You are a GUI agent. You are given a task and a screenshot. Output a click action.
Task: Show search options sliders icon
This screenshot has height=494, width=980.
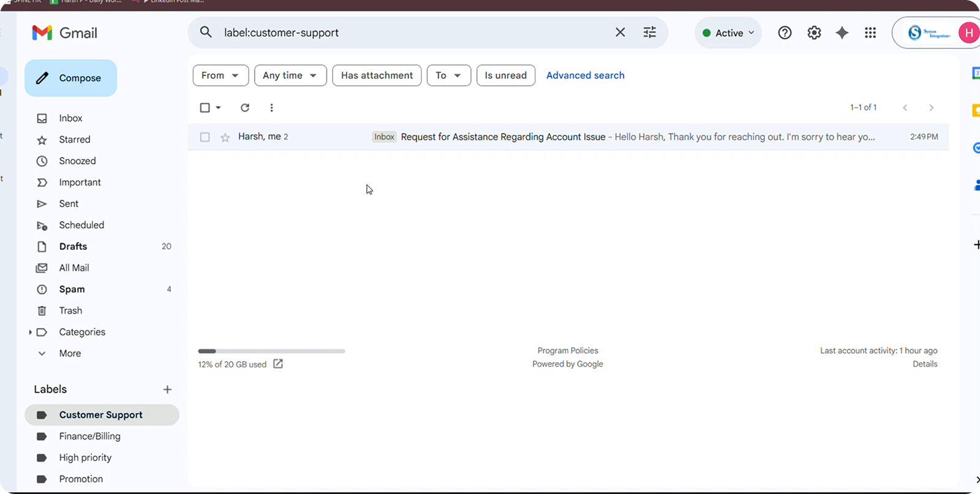[x=650, y=32]
